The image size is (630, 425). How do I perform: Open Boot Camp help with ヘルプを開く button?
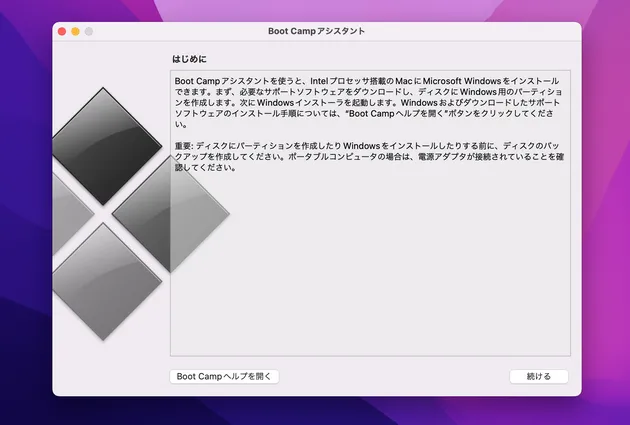coord(224,376)
